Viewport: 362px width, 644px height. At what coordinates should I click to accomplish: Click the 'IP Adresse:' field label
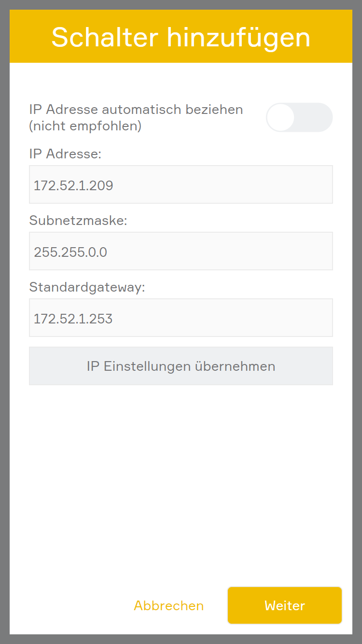pyautogui.click(x=65, y=154)
